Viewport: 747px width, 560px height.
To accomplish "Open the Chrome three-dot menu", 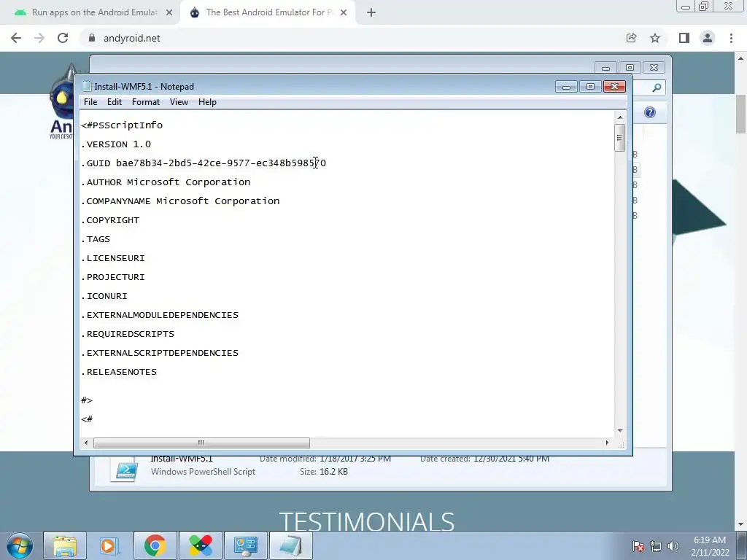I will tap(731, 38).
